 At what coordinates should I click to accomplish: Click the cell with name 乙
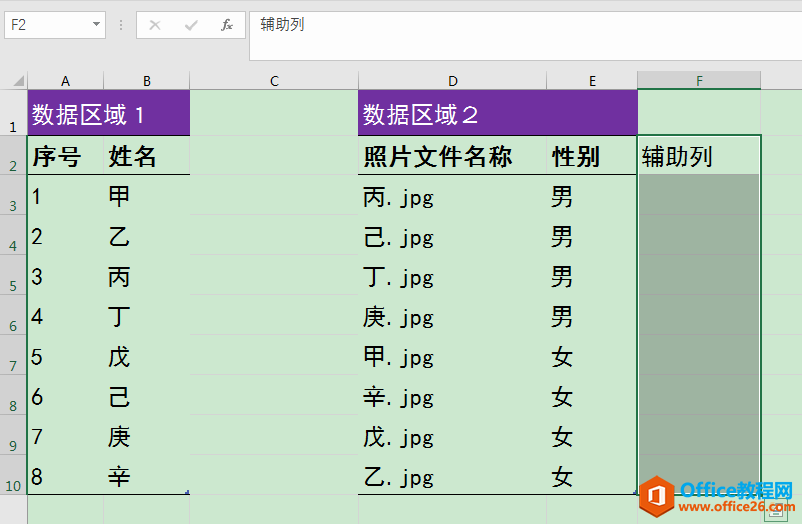coord(147,235)
